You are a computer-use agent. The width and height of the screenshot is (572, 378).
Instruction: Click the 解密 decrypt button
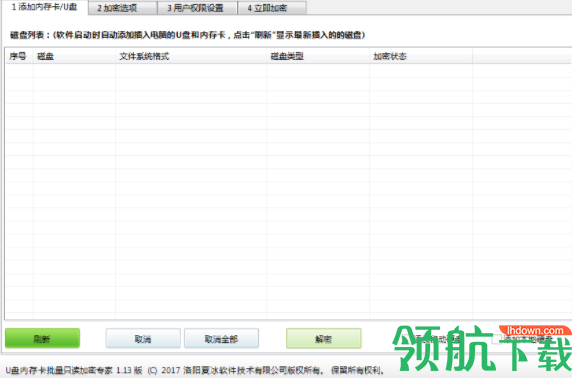(x=324, y=339)
